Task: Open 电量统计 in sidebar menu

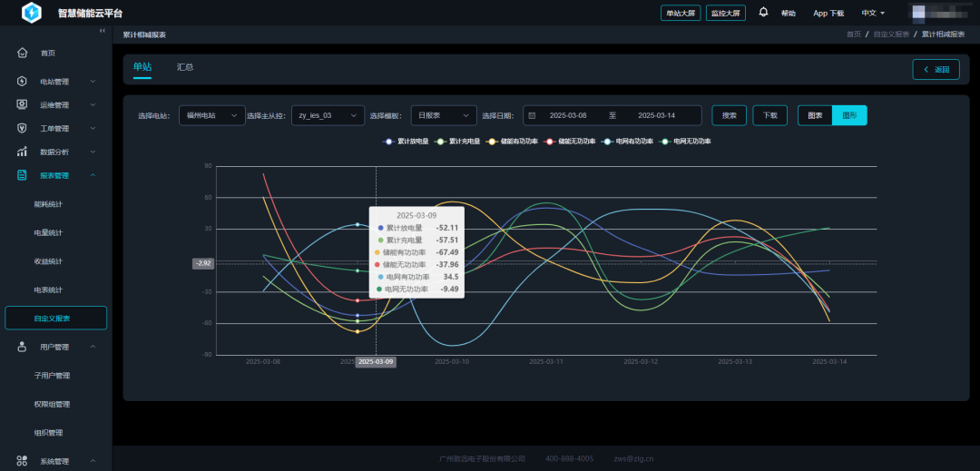Action: (x=48, y=232)
